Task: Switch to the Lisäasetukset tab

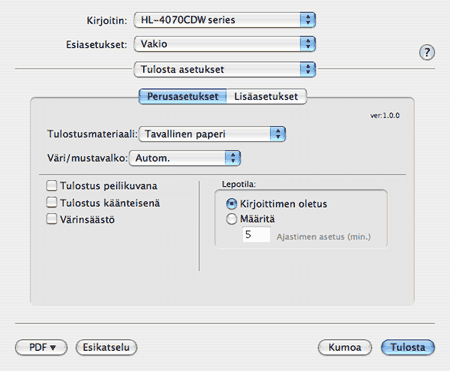Action: (x=266, y=96)
